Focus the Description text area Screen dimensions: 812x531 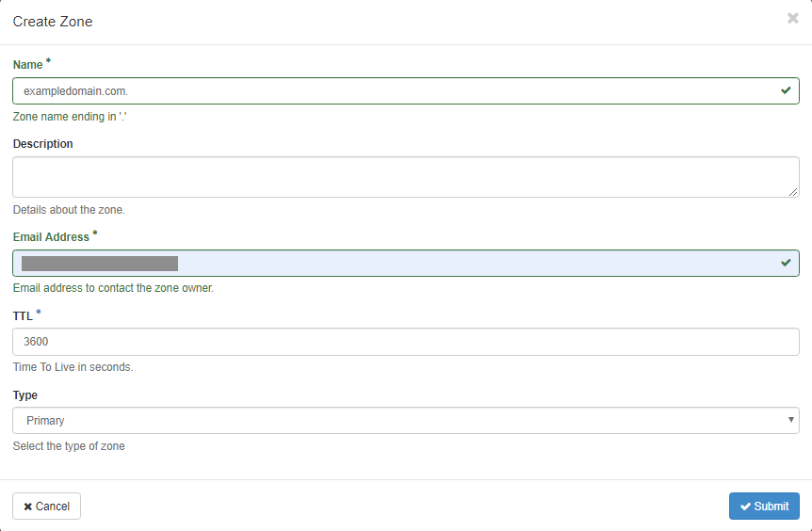tap(405, 177)
